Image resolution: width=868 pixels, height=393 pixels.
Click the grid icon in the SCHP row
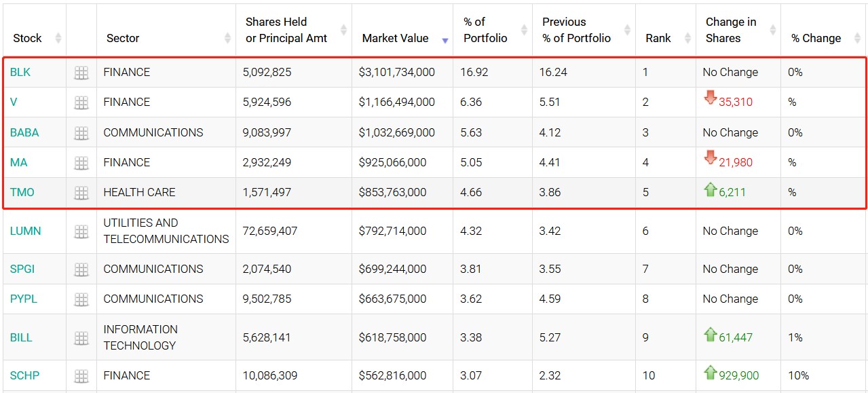coord(81,376)
